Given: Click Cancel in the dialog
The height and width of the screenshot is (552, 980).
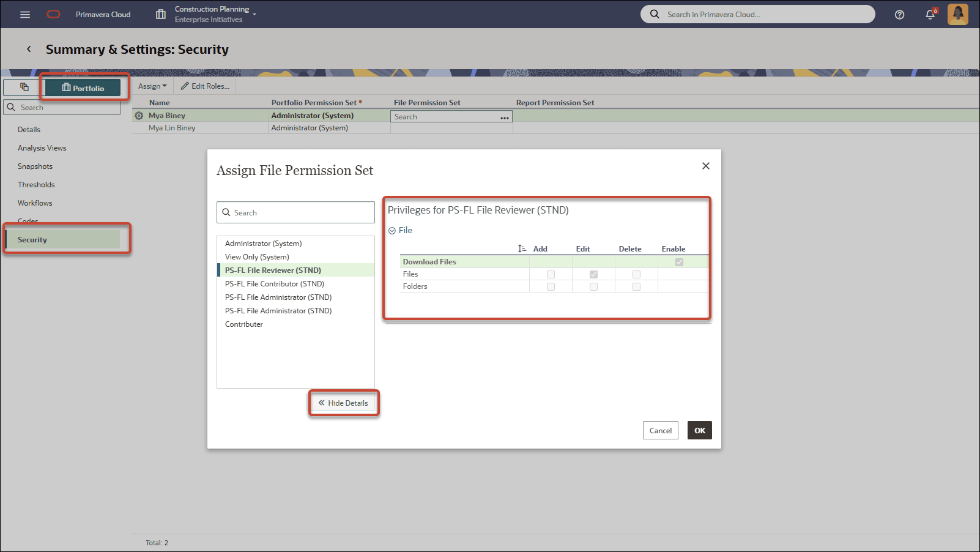Looking at the screenshot, I should pyautogui.click(x=661, y=430).
